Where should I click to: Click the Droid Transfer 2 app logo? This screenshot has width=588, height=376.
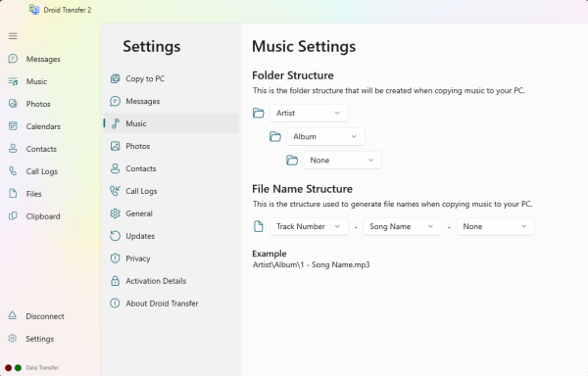34,10
